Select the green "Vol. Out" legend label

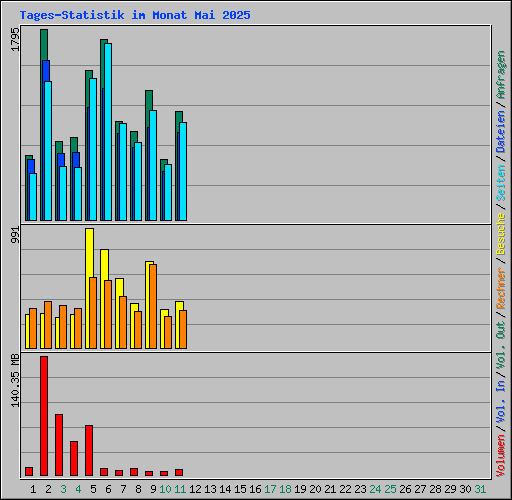click(501, 345)
